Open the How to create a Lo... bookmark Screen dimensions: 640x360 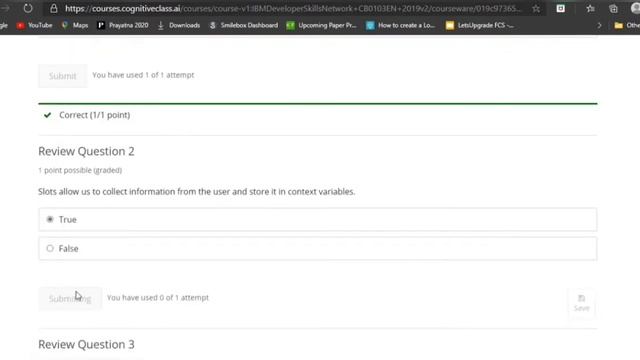click(x=400, y=25)
